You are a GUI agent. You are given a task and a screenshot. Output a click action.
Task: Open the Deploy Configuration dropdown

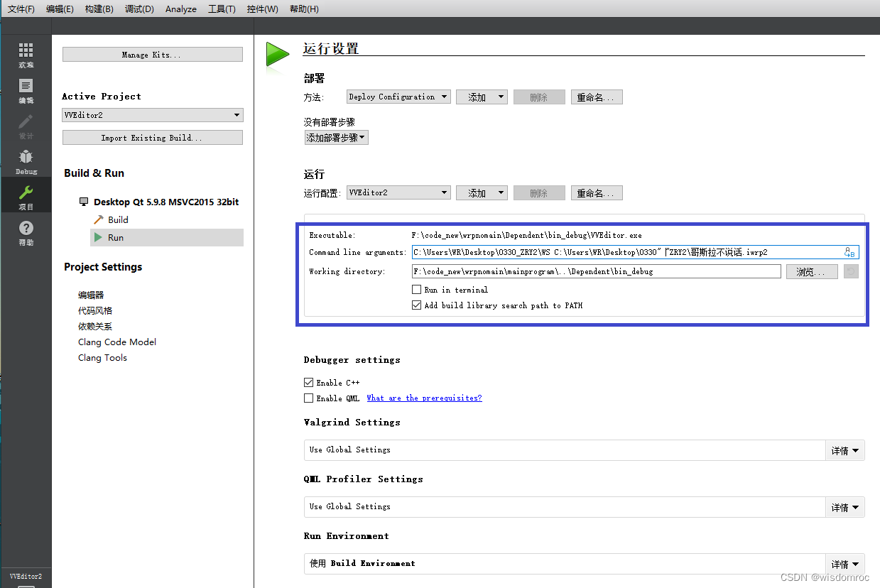click(398, 97)
